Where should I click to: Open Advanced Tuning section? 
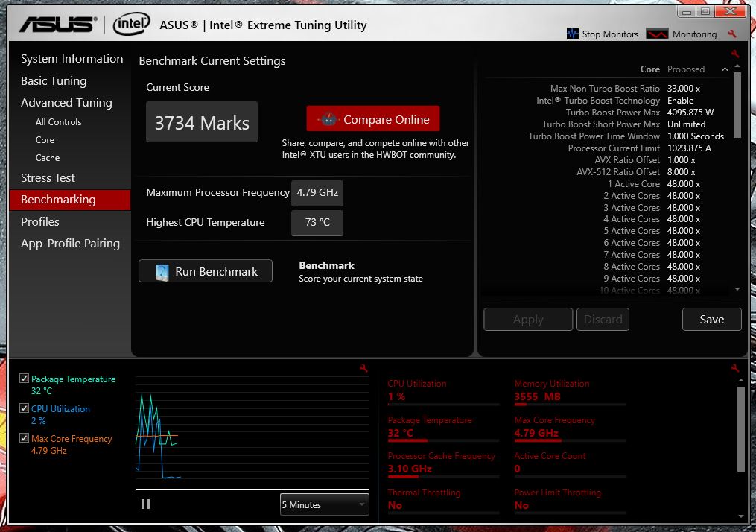(x=66, y=103)
